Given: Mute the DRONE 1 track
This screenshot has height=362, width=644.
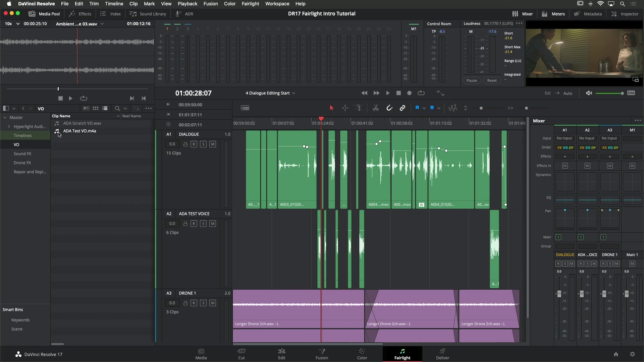Looking at the screenshot, I should click(213, 303).
